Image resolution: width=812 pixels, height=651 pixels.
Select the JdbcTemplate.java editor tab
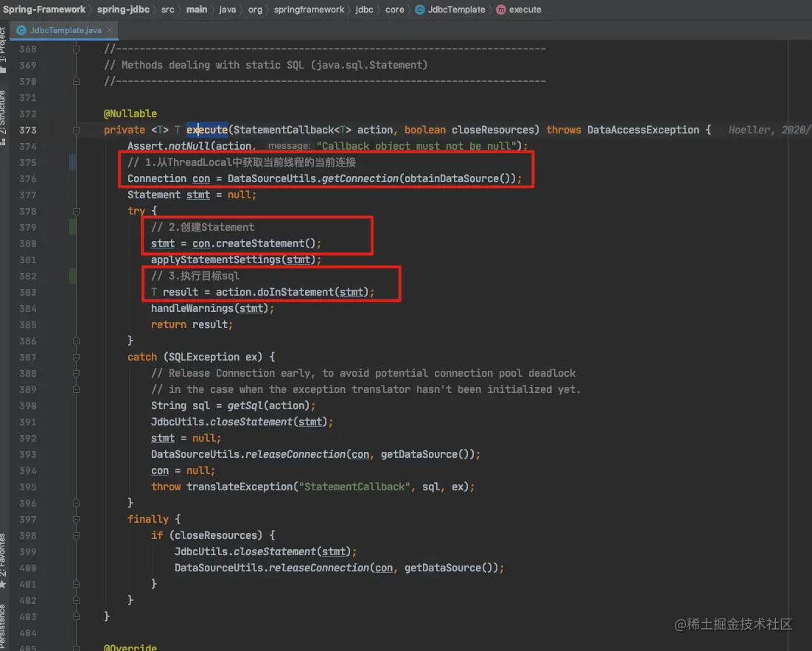[64, 30]
